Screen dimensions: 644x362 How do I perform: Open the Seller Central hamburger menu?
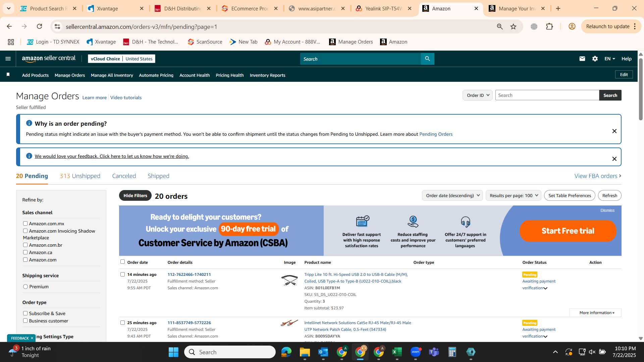pyautogui.click(x=8, y=59)
